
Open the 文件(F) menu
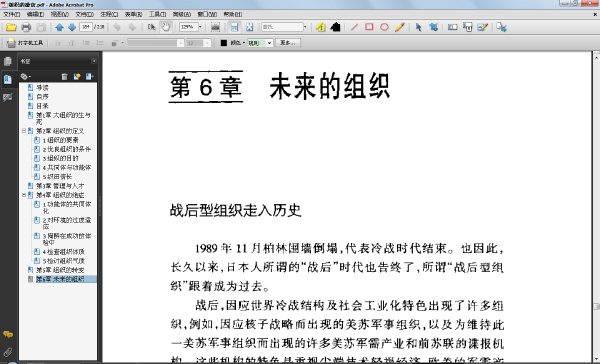(x=11, y=14)
